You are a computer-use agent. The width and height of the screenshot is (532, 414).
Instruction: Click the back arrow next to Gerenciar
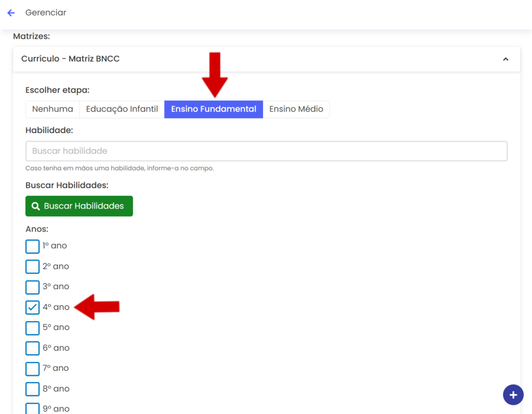11,12
